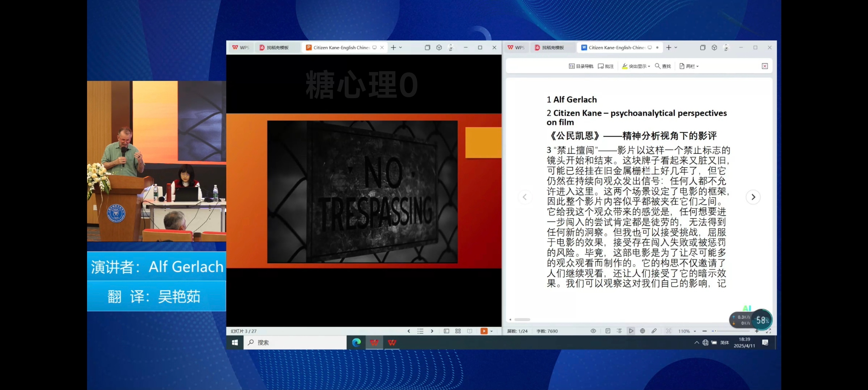Open Windows Start menu
Viewport: 868px width, 390px height.
tap(235, 343)
